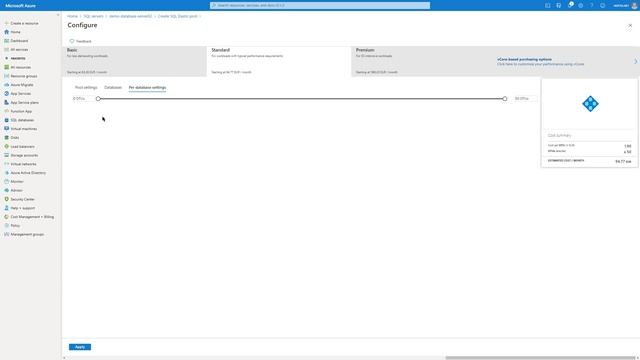Viewport: 640px width, 360px height.
Task: Click middle of the DTU slider track
Action: [301, 99]
